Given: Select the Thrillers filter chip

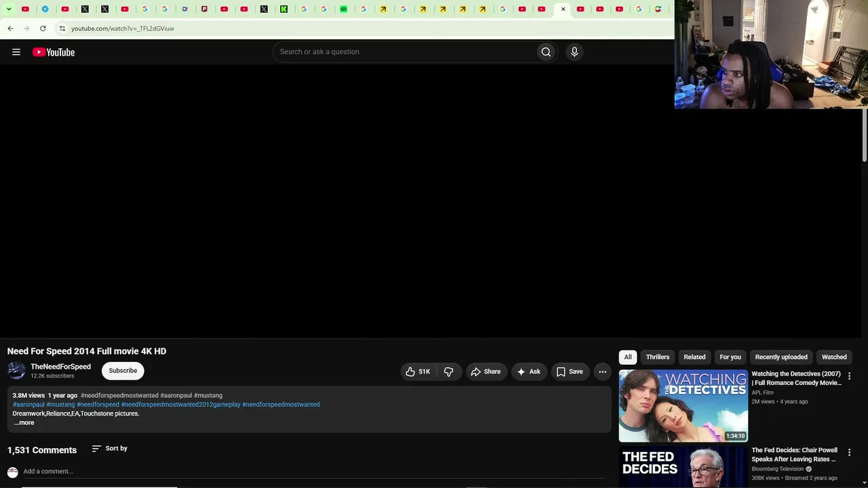Looking at the screenshot, I should click(658, 357).
